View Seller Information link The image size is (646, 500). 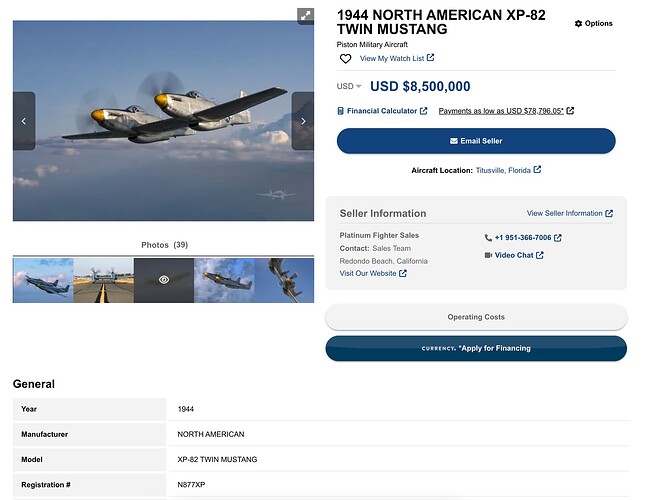point(570,213)
